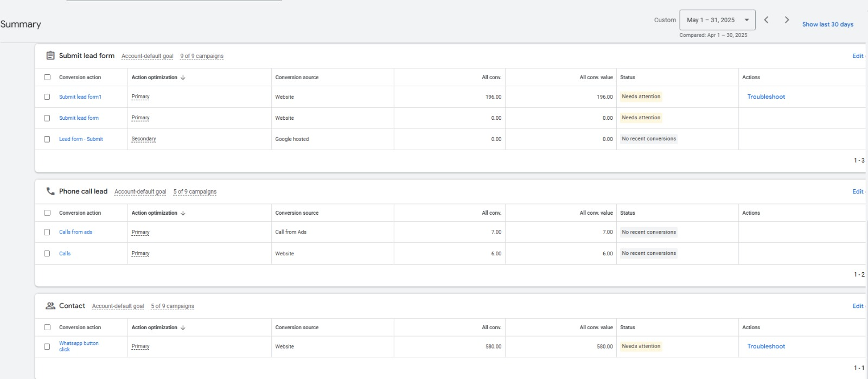Open the Lead form - Submit conversion action
The height and width of the screenshot is (379, 868).
click(x=81, y=139)
